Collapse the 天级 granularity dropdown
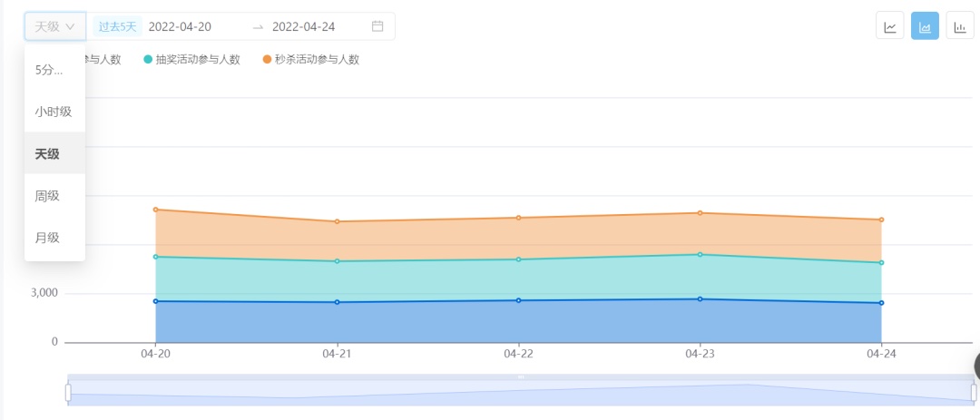 click(54, 26)
